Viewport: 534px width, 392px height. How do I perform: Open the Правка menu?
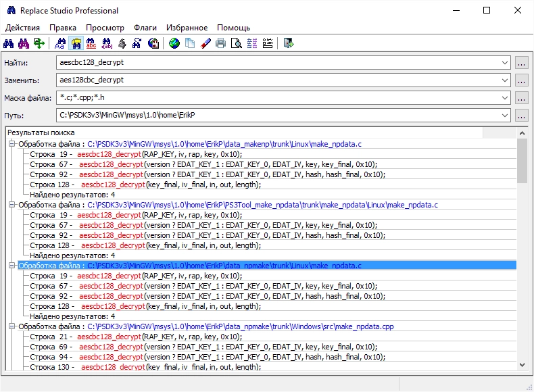coord(63,28)
